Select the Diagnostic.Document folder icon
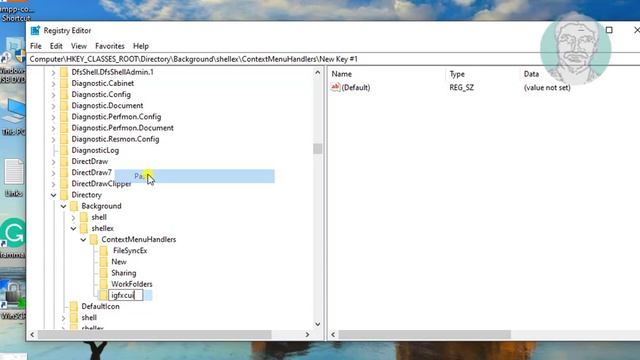Viewport: 640px width, 360px height. coord(64,105)
